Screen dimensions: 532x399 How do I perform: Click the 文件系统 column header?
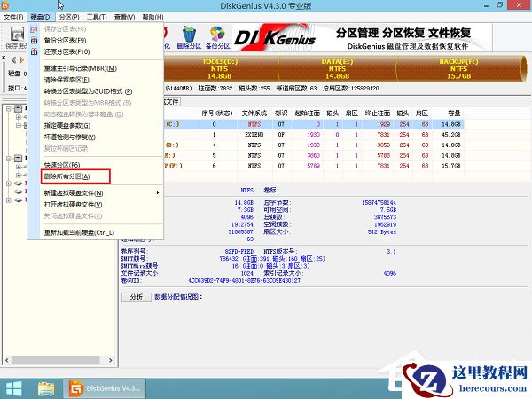(x=254, y=113)
